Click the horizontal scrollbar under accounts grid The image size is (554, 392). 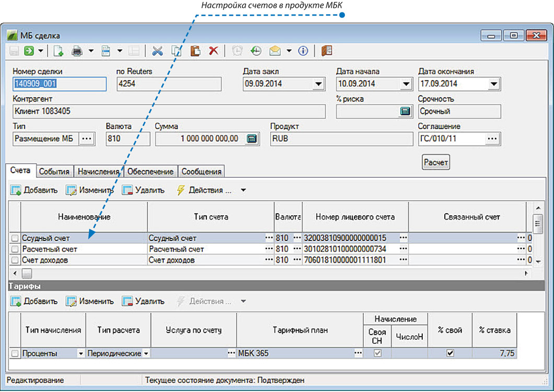click(x=27, y=273)
